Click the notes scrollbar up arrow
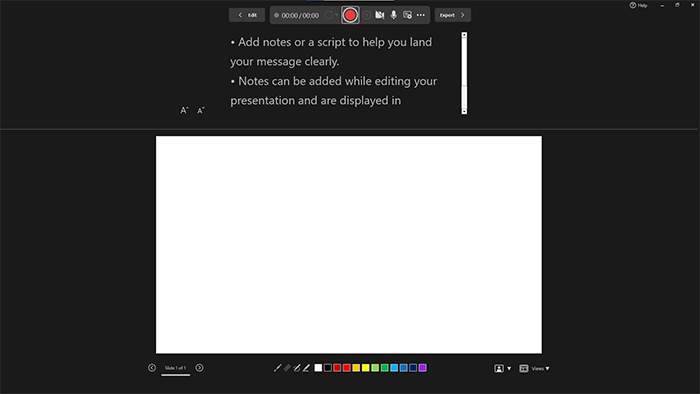The image size is (700, 394). [x=464, y=35]
